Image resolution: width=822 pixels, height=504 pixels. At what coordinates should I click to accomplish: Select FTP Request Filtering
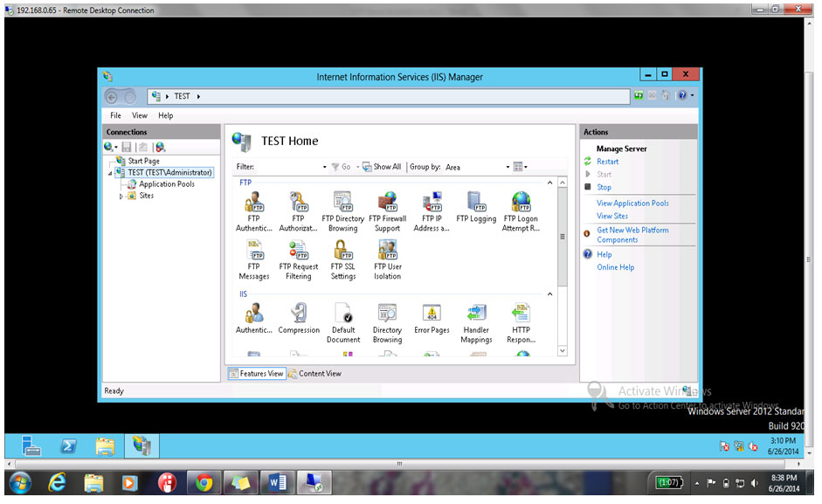click(x=298, y=259)
